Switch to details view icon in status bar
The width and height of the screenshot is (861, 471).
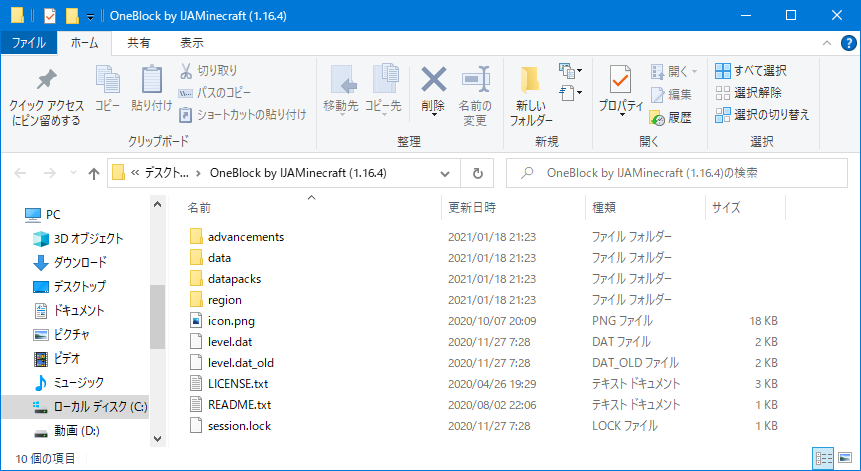click(823, 458)
